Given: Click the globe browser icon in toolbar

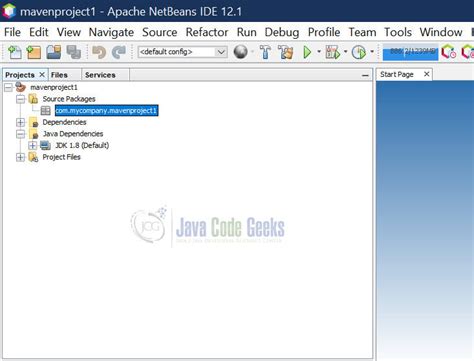Looking at the screenshot, I should pyautogui.click(x=241, y=52).
